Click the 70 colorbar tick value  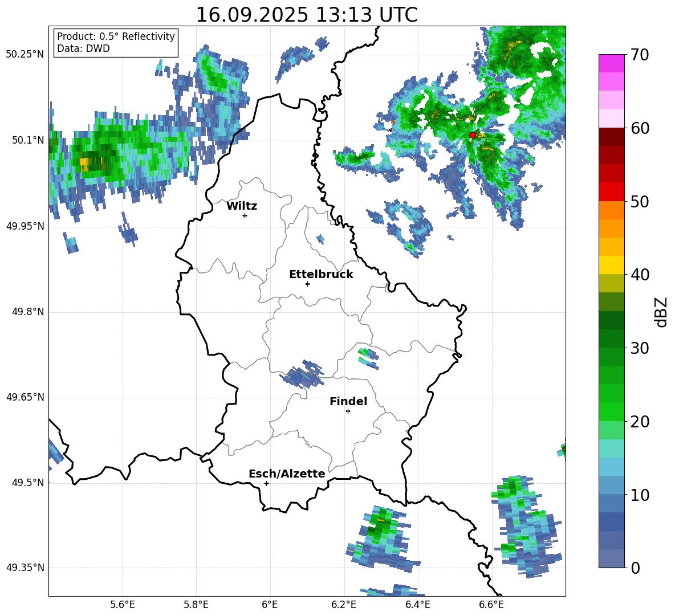[x=639, y=55]
